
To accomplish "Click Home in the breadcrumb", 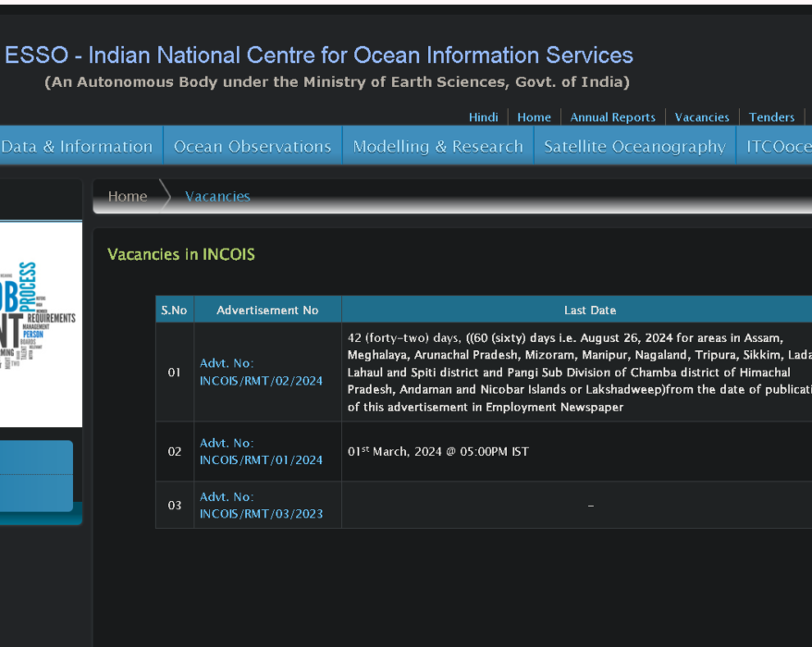I will [128, 197].
